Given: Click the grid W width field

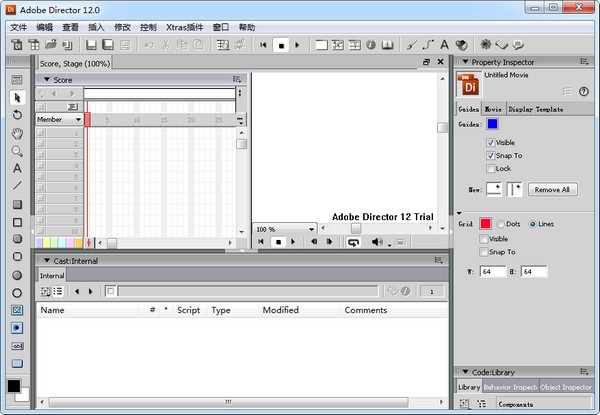Looking at the screenshot, I should [494, 271].
